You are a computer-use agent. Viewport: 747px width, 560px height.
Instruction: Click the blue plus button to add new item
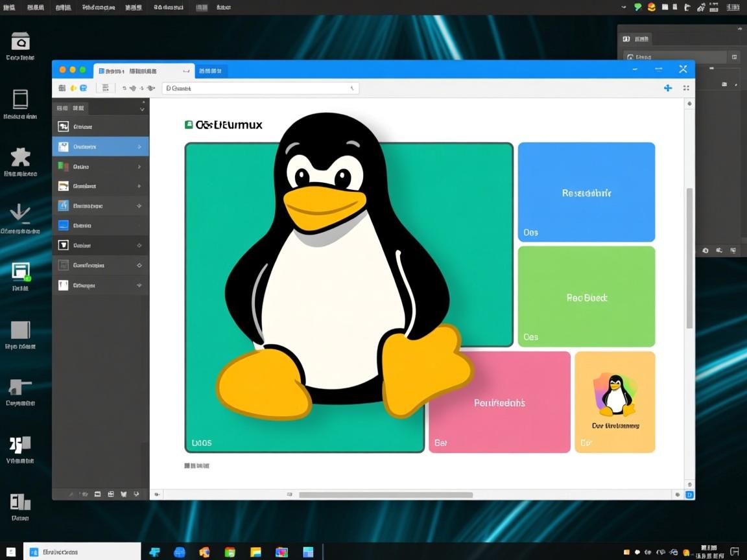[x=668, y=87]
